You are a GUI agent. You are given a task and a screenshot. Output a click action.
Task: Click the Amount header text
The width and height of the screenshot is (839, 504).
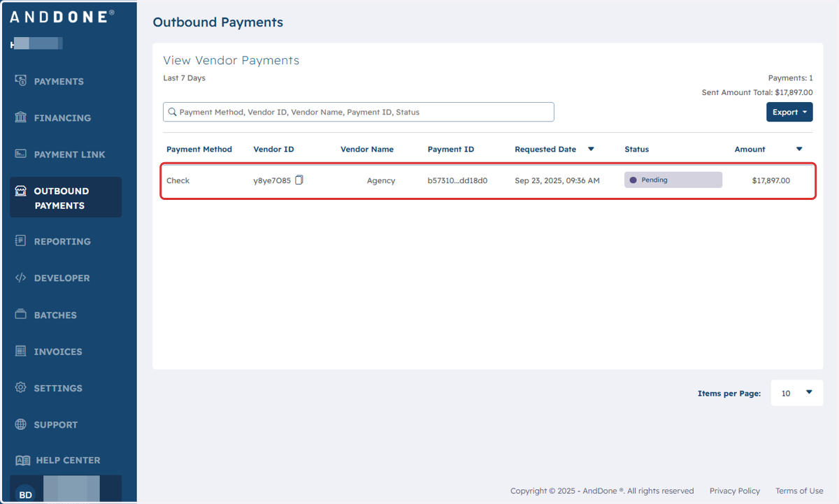click(x=750, y=149)
